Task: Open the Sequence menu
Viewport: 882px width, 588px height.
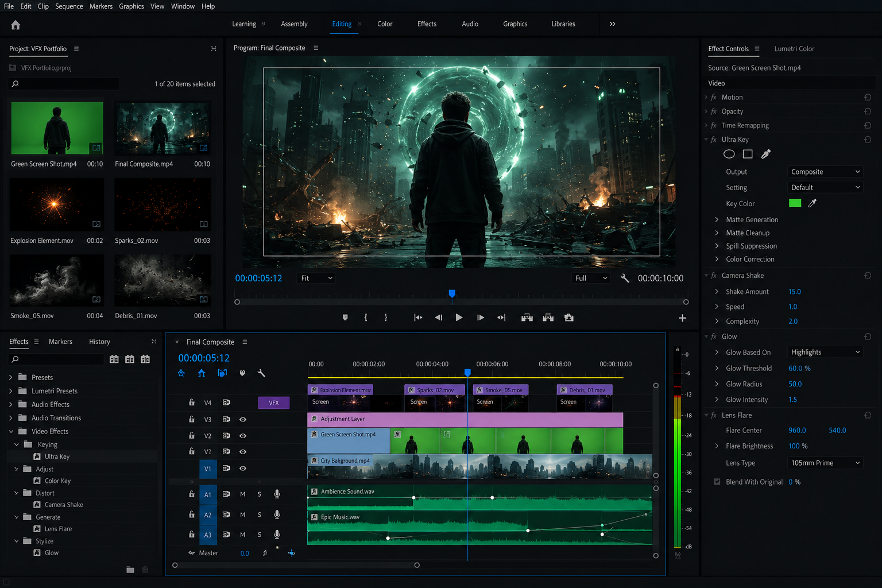Action: tap(69, 6)
